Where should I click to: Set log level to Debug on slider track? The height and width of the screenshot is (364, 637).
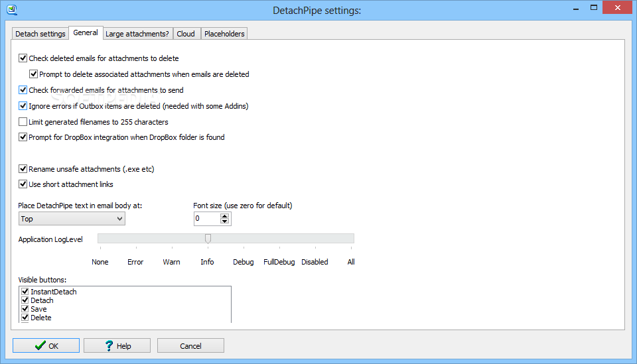(x=244, y=239)
